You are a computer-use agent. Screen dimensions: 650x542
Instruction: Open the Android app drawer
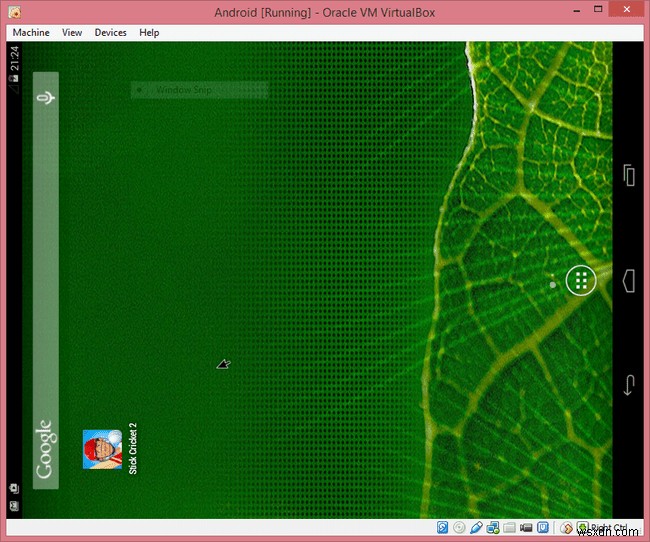(580, 281)
